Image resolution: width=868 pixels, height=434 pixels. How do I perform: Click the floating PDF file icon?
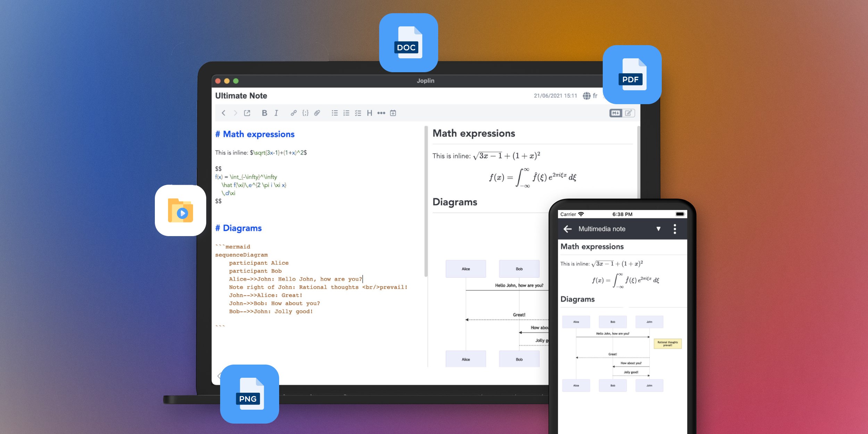(632, 75)
